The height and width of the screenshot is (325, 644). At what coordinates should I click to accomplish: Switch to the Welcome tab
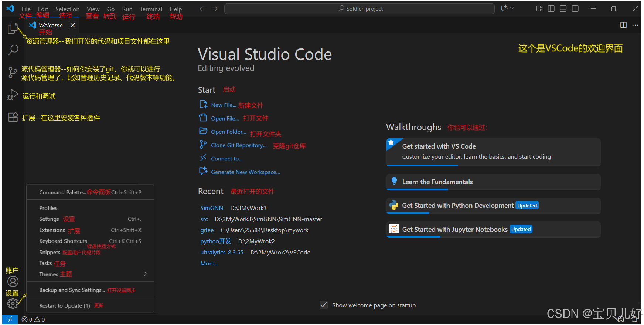pos(51,25)
